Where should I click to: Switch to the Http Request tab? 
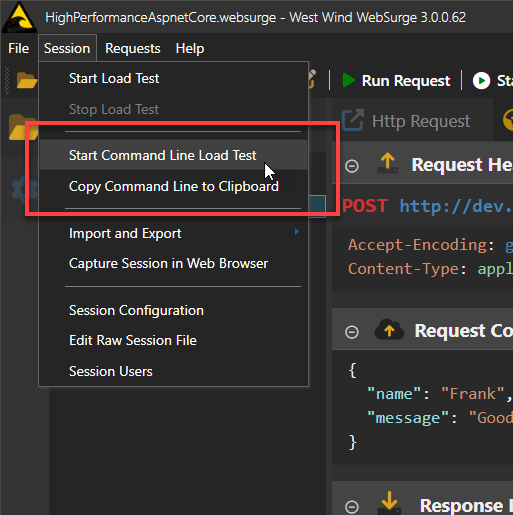412,121
